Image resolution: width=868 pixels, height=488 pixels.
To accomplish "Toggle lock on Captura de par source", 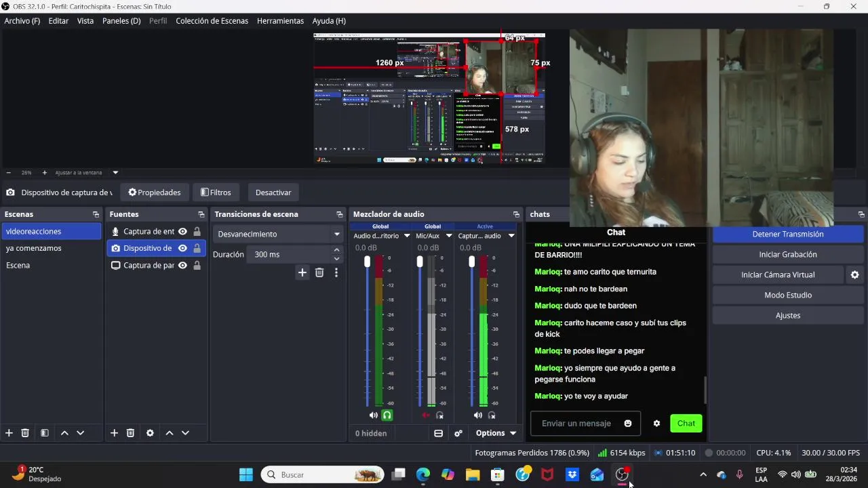I will (x=197, y=265).
